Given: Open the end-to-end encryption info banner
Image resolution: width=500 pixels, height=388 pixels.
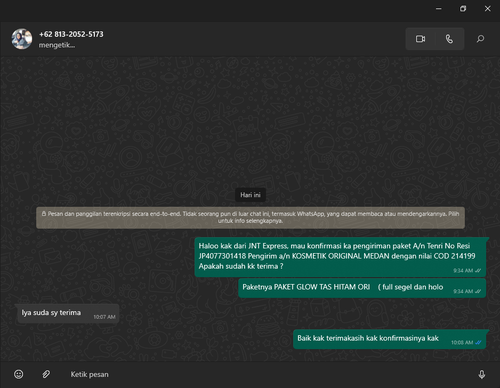Looking at the screenshot, I should 250,217.
